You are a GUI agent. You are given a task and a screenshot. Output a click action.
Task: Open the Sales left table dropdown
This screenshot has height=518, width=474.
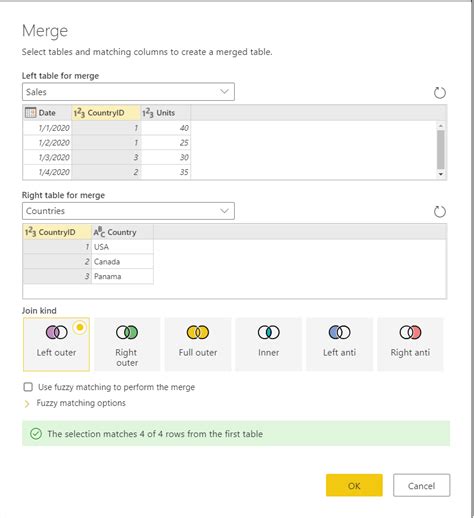[128, 92]
